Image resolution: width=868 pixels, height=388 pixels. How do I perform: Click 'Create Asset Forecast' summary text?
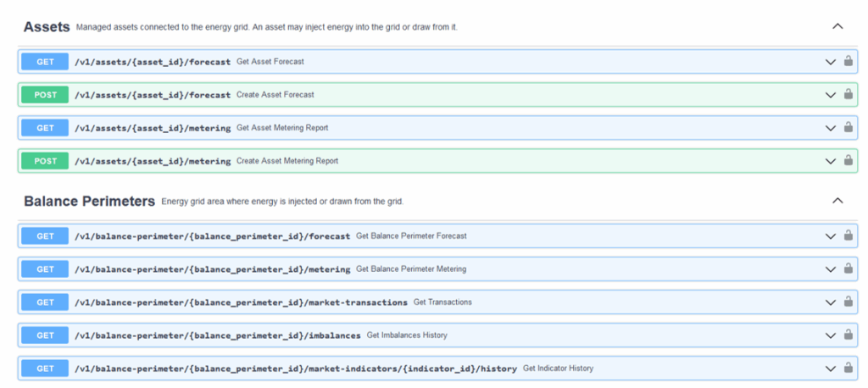[275, 95]
